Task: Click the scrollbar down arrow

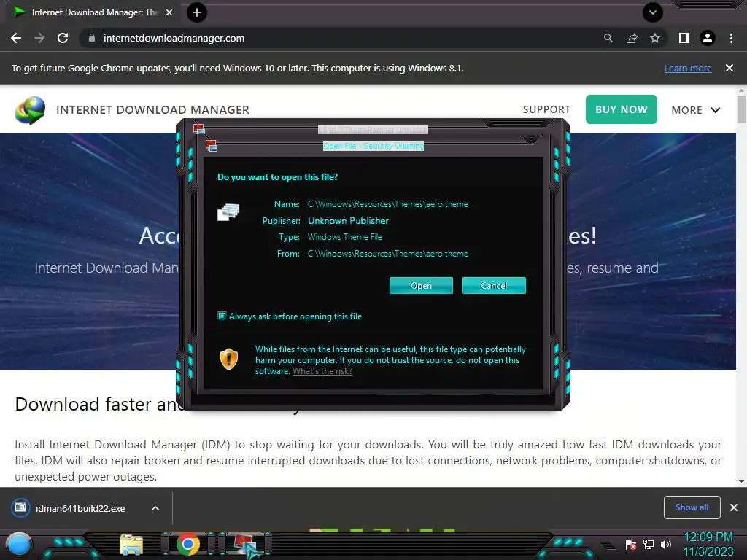Action: (741, 481)
